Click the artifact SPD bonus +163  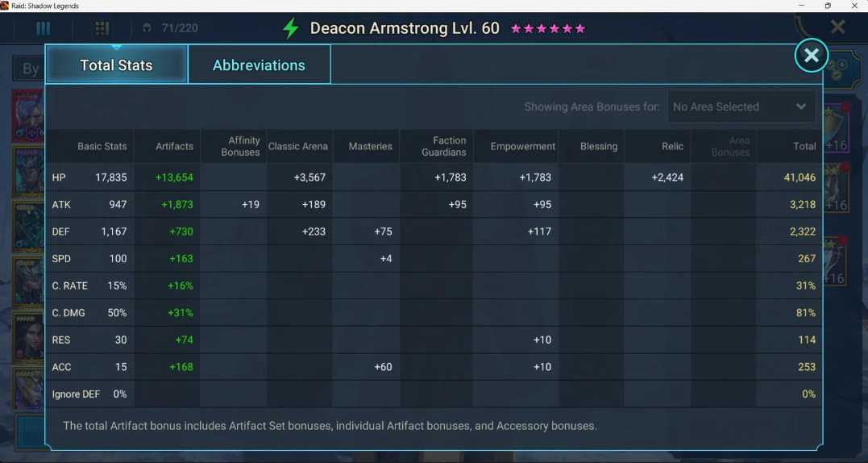coord(181,259)
